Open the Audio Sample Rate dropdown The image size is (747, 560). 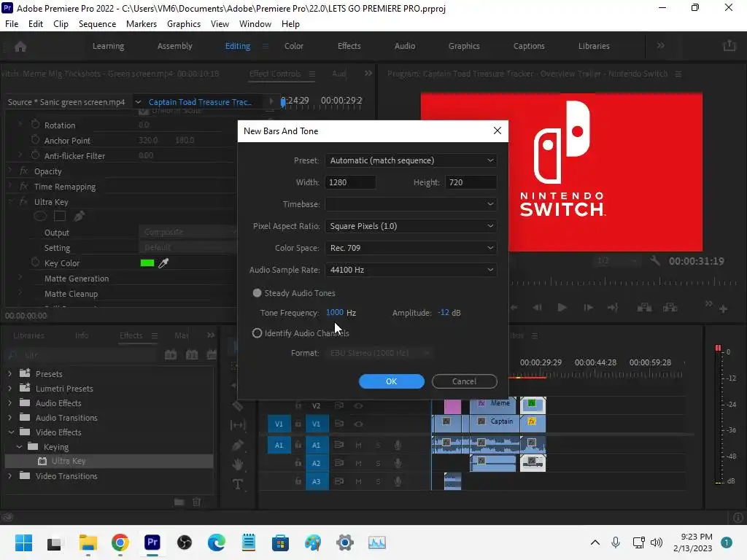[x=411, y=270]
